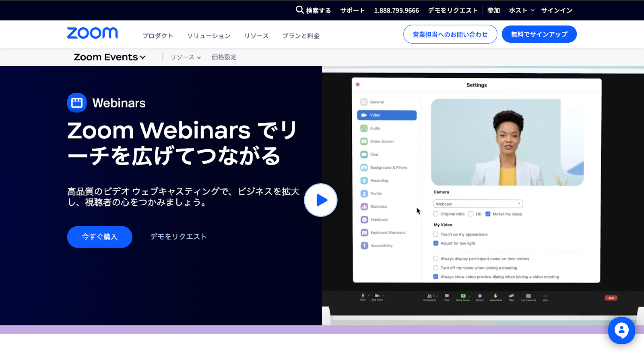This screenshot has height=353, width=644.
Task: Click the green Share Screen icon
Action: click(x=463, y=296)
